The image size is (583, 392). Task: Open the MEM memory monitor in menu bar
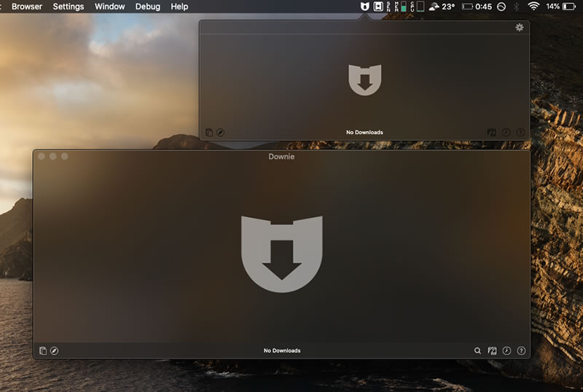pos(400,7)
